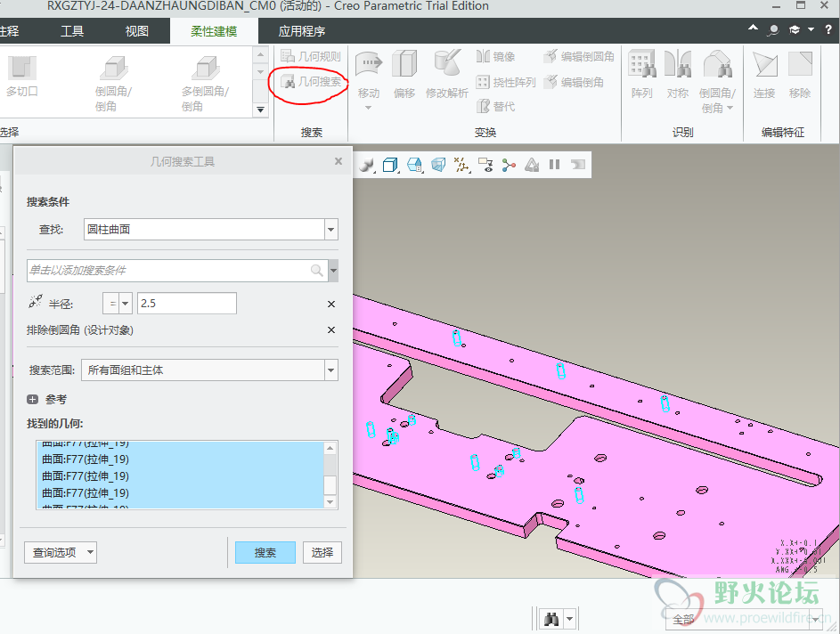The image size is (840, 634).
Task: Open the 应用程序 (Applications) tab
Action: (302, 31)
